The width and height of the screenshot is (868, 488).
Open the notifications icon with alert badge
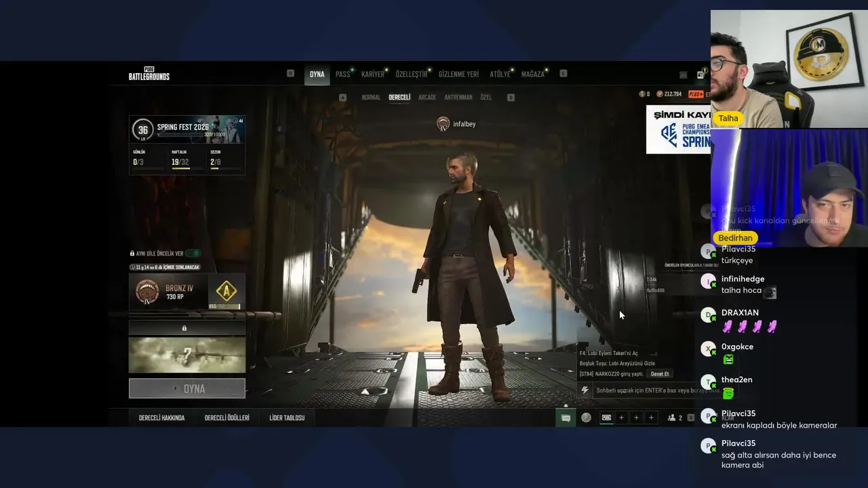point(701,74)
